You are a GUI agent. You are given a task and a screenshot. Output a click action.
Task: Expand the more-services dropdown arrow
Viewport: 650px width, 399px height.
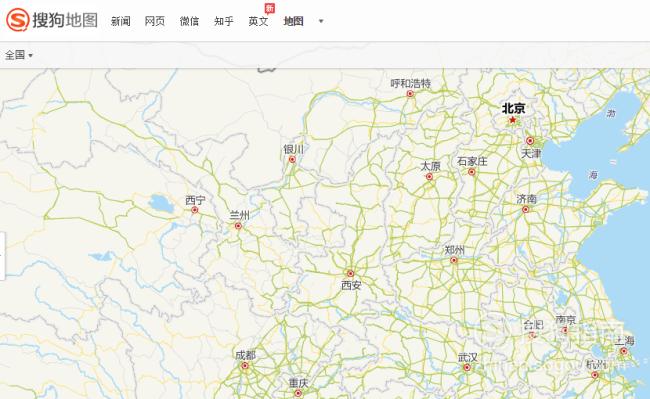click(321, 21)
